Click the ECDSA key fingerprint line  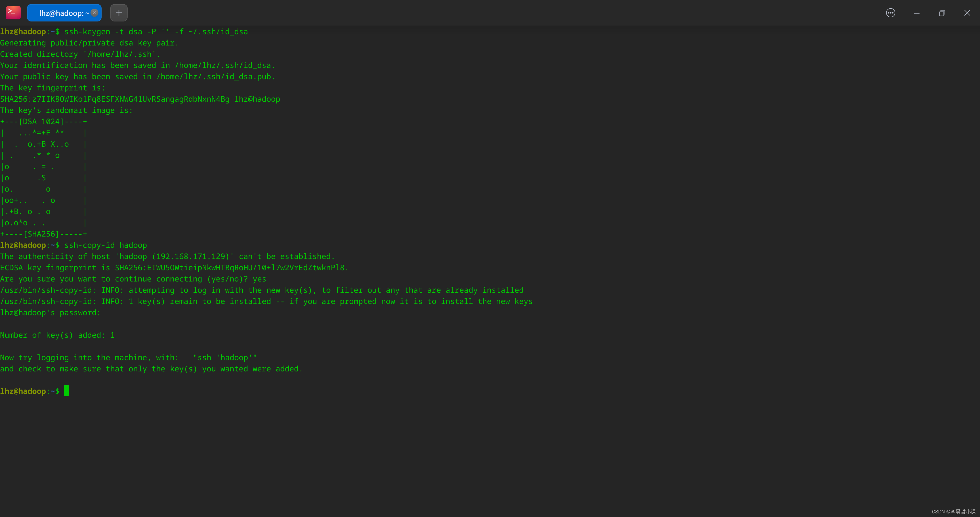point(174,268)
